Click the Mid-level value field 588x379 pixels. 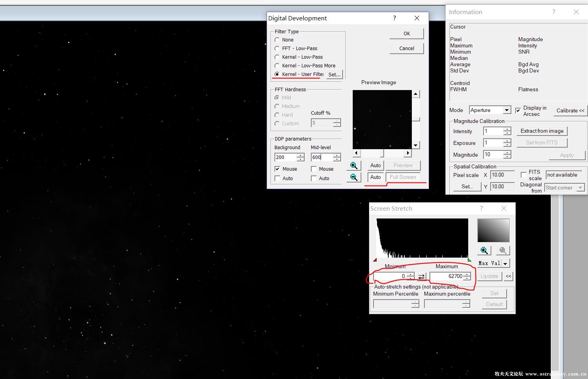pyautogui.click(x=322, y=157)
